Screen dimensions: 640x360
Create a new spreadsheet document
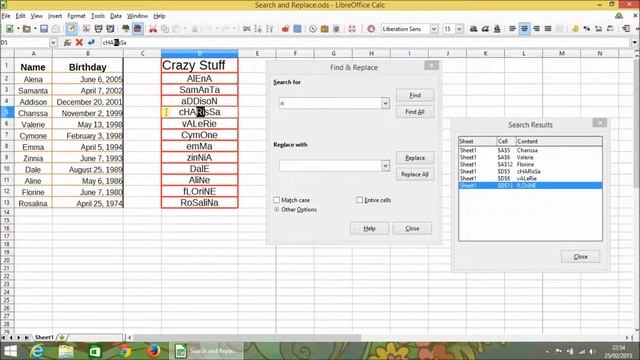[x=9, y=29]
